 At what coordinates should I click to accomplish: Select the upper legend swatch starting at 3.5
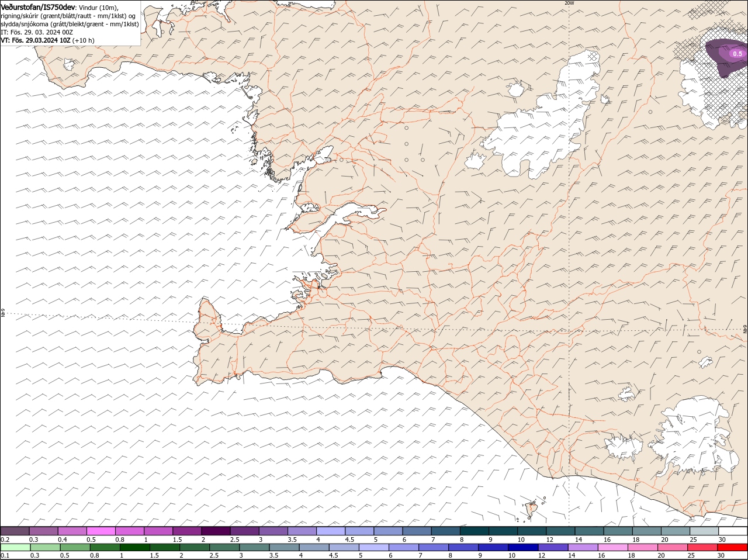(x=302, y=531)
